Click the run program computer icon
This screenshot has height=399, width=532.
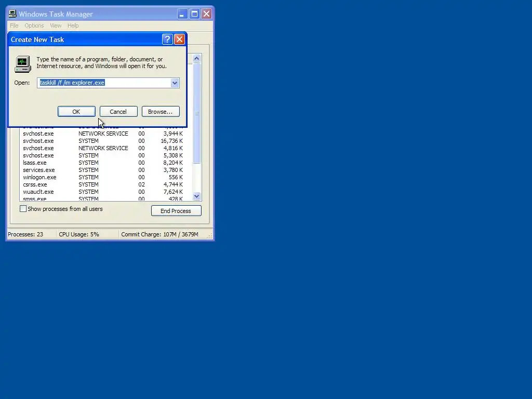(x=23, y=64)
